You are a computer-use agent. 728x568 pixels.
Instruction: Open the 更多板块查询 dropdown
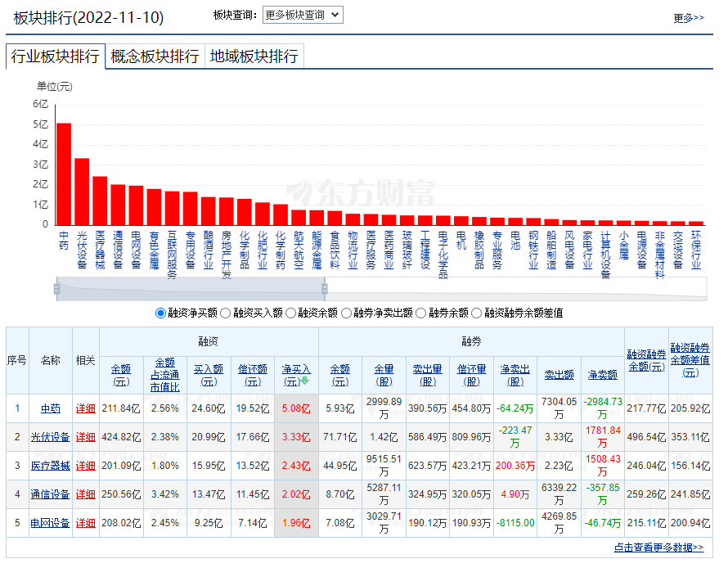click(x=303, y=15)
